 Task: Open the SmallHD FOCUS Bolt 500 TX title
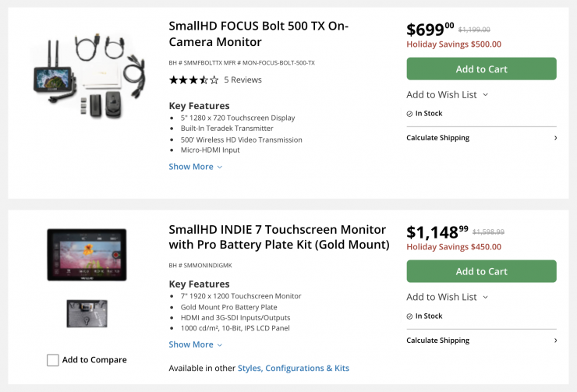pos(258,34)
